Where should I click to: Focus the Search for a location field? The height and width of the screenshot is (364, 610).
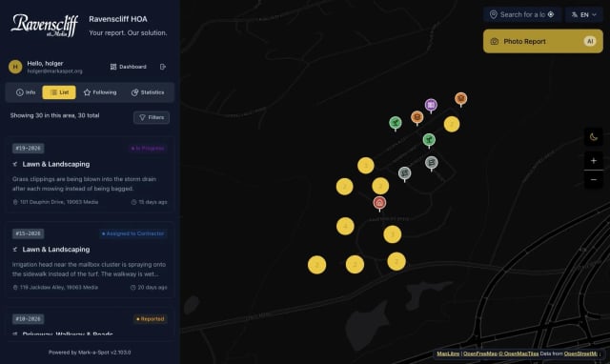click(522, 14)
